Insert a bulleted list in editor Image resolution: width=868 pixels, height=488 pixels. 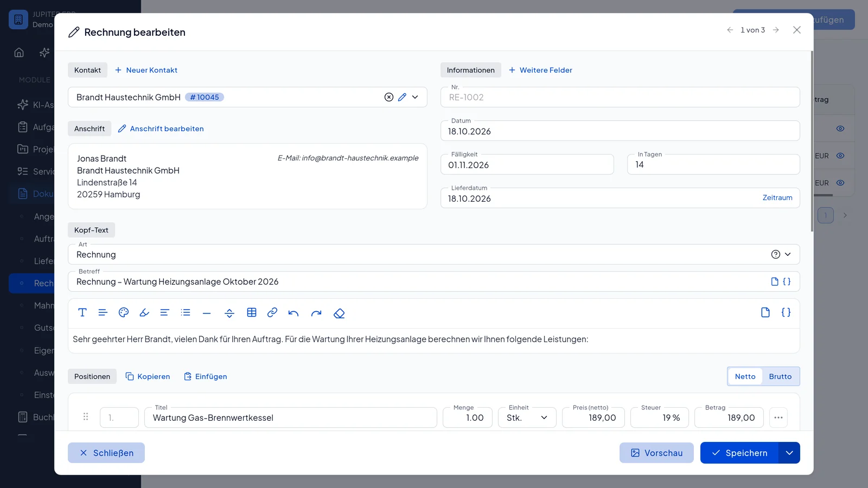[186, 312]
